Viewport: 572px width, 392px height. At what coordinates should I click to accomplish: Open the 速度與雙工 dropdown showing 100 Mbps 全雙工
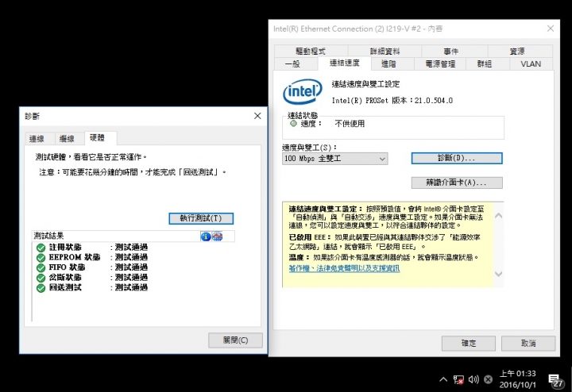(x=335, y=159)
